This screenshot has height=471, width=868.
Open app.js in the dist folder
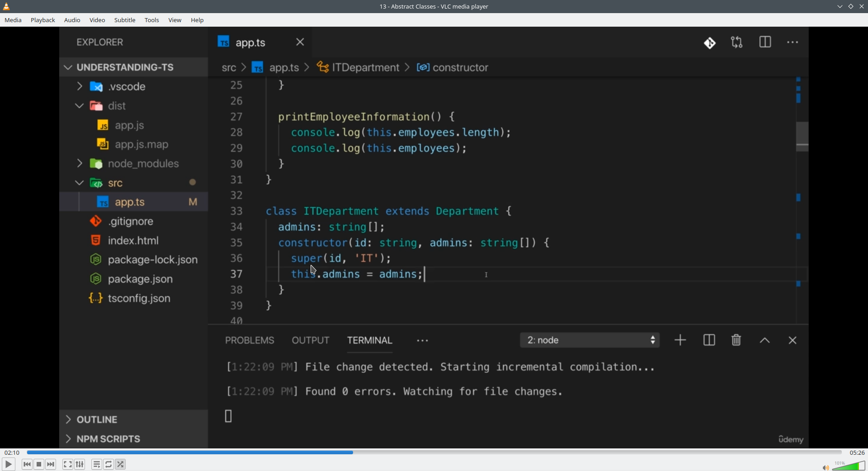point(134,125)
